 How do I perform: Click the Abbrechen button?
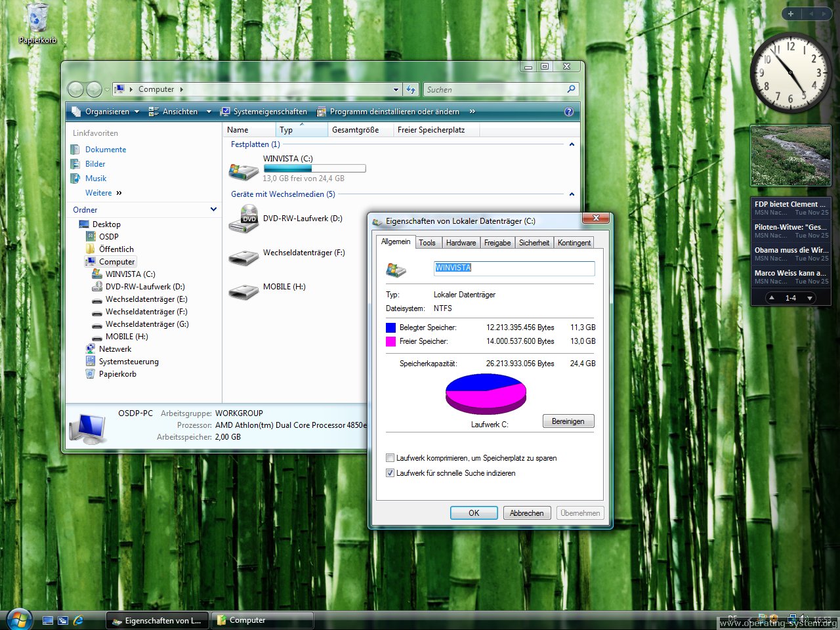[x=527, y=513]
